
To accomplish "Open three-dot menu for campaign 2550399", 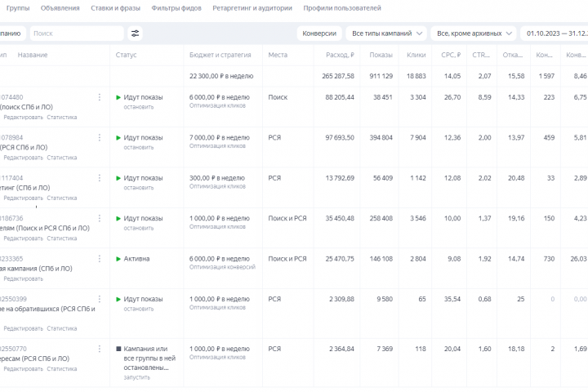I will tap(100, 300).
